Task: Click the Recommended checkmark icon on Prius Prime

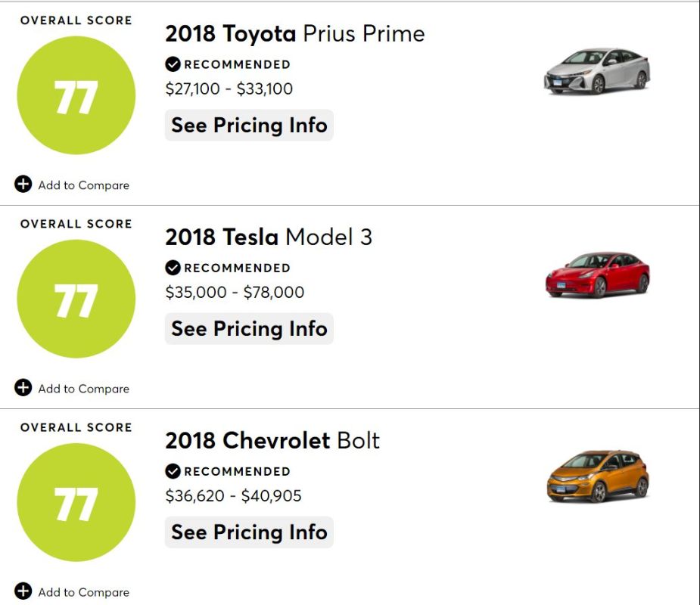Action: [x=173, y=64]
